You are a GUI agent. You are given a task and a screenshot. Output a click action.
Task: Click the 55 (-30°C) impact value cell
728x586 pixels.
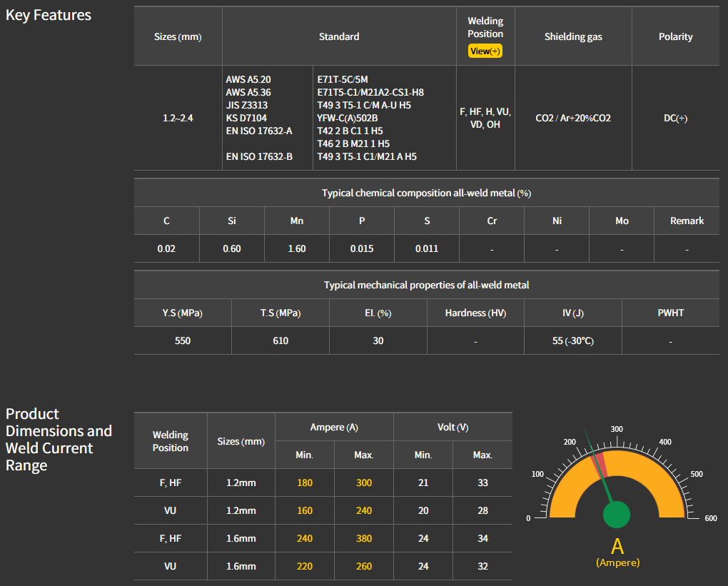pos(572,341)
